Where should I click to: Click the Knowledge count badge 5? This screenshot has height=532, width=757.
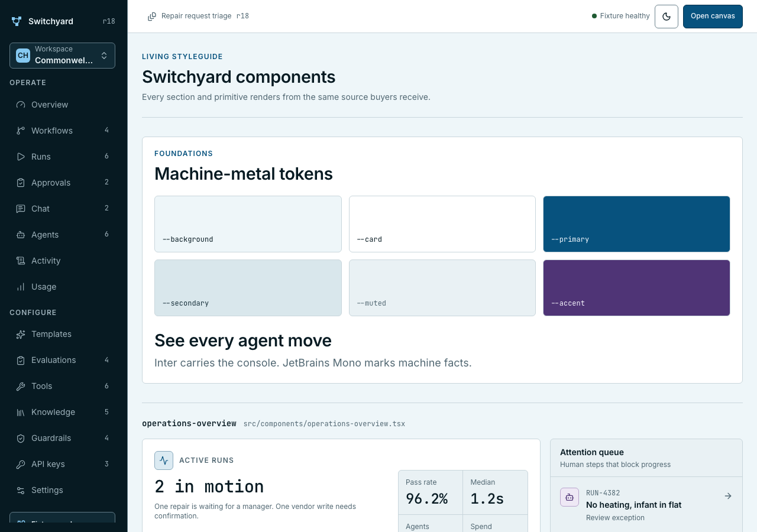pos(106,412)
